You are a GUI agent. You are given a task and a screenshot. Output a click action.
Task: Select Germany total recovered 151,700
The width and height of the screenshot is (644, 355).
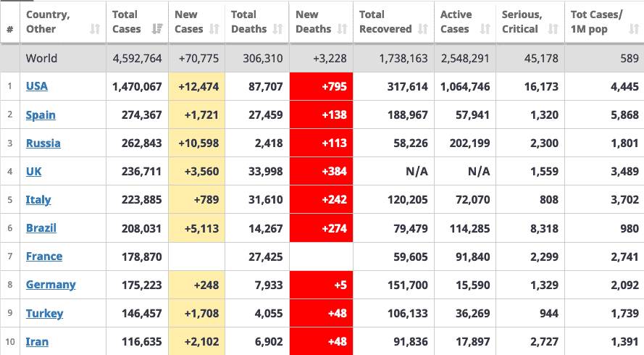click(x=408, y=285)
